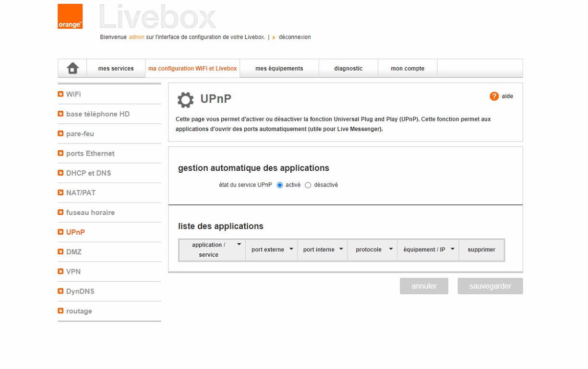The height and width of the screenshot is (369, 588).
Task: Click the arrow icon beside DMZ
Action: click(60, 251)
